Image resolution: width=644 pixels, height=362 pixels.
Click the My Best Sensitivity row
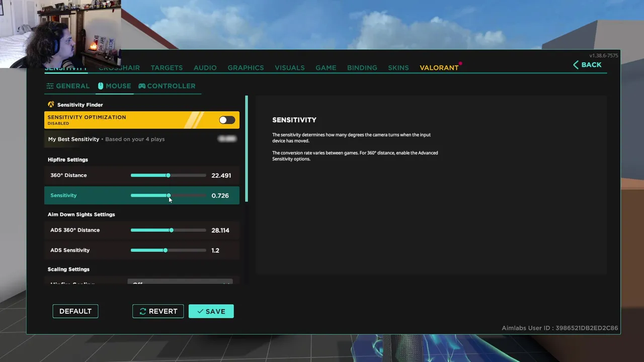tap(142, 139)
